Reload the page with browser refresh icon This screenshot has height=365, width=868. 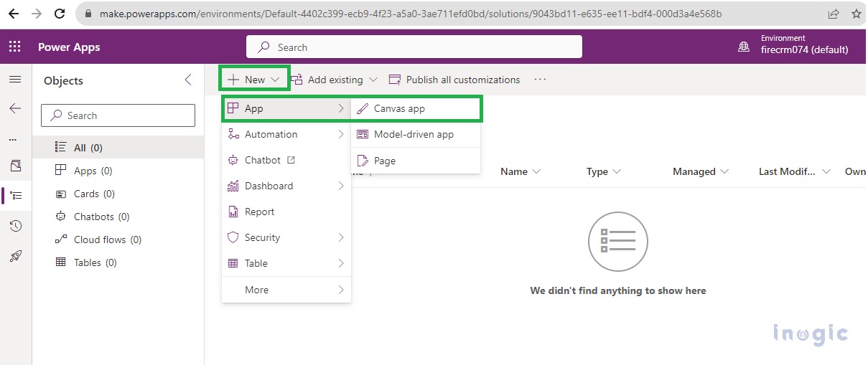coord(60,14)
